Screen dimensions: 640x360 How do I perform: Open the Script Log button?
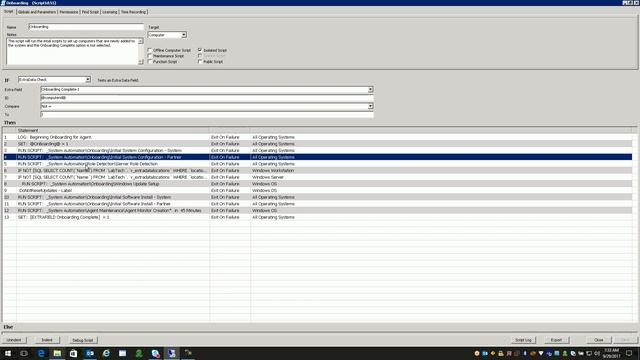point(523,340)
